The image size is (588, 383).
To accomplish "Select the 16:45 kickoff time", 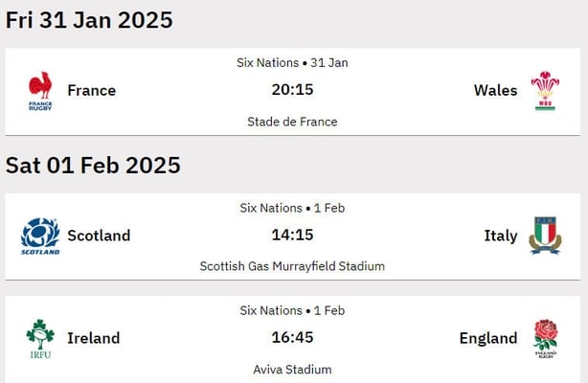I will point(292,337).
